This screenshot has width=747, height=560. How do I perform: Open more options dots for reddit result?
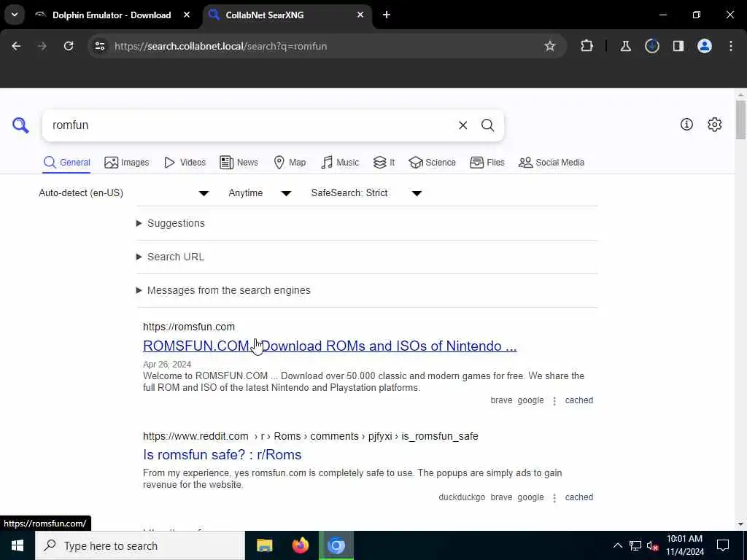[x=554, y=497]
